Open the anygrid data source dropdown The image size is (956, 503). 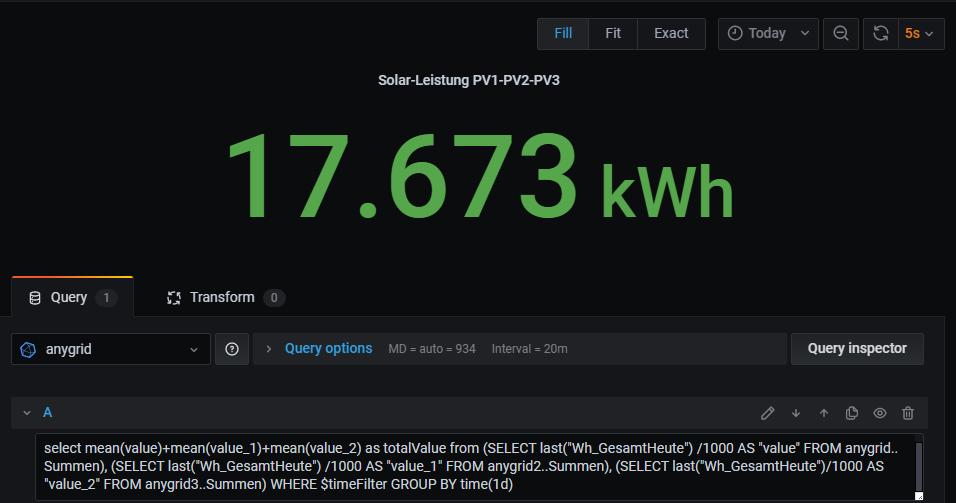tap(111, 349)
